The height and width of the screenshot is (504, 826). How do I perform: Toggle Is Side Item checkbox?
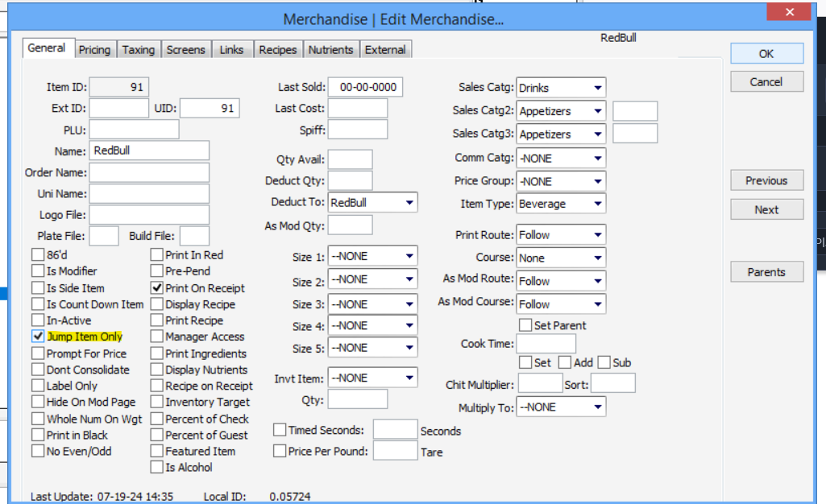38,288
